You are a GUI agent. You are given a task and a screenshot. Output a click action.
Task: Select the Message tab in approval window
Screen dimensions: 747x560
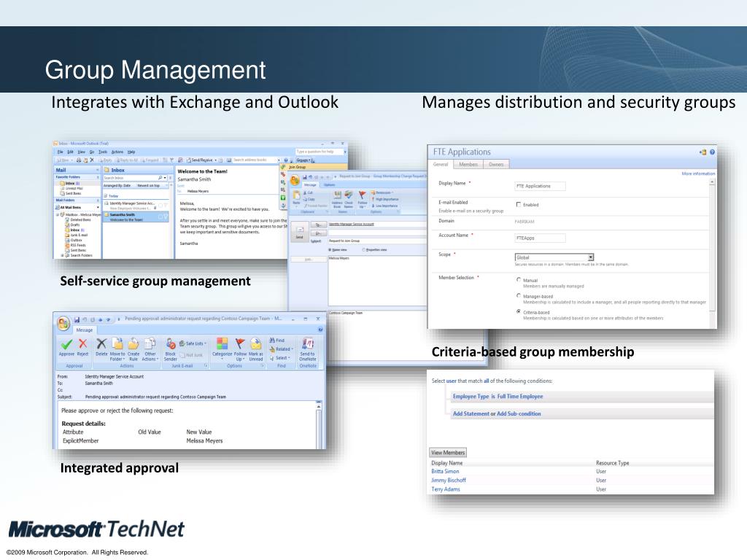(85, 330)
